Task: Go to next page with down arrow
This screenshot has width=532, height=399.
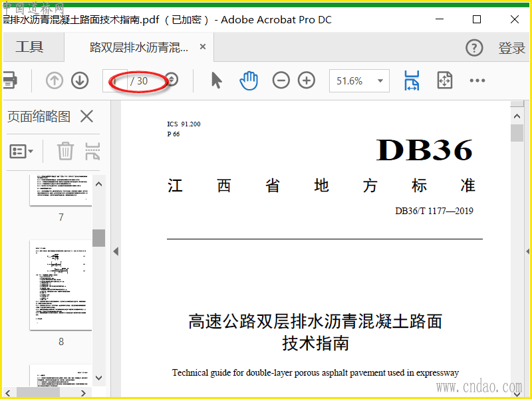Action: click(80, 80)
